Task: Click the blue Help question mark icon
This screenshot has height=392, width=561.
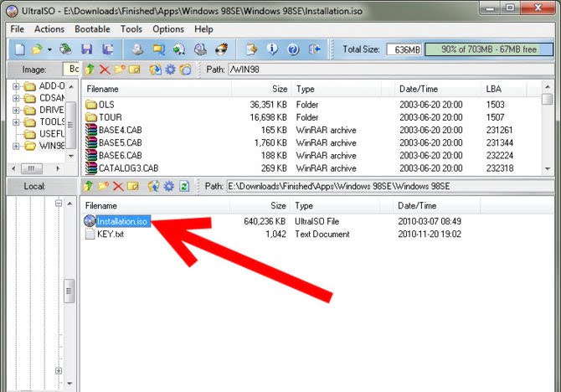Action: [x=294, y=50]
